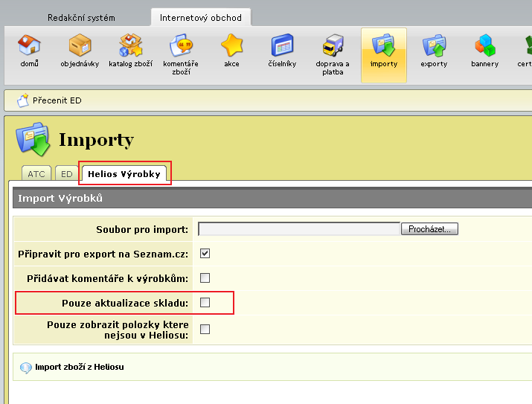Select the Helios Výrobky tab
Image resolution: width=532 pixels, height=404 pixels.
124,173
